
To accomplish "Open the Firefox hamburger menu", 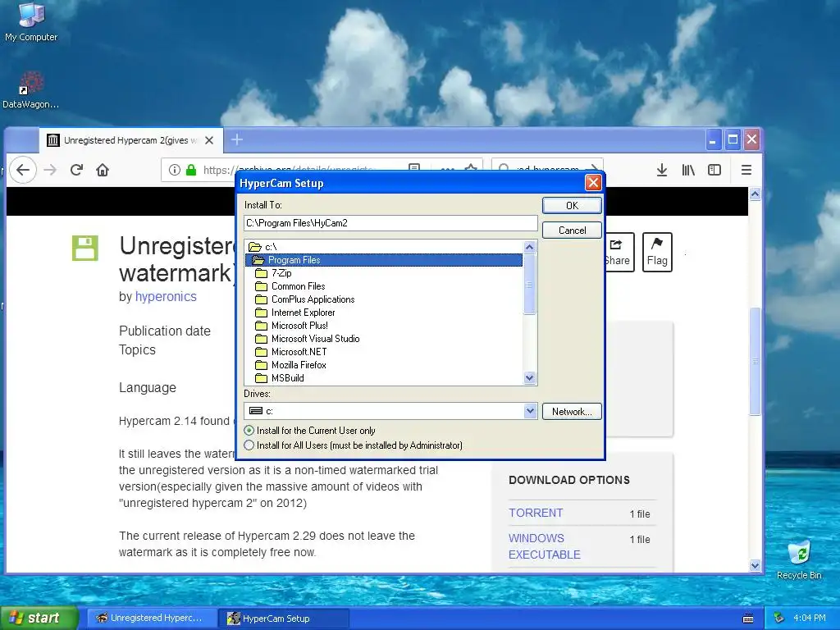I will point(746,171).
